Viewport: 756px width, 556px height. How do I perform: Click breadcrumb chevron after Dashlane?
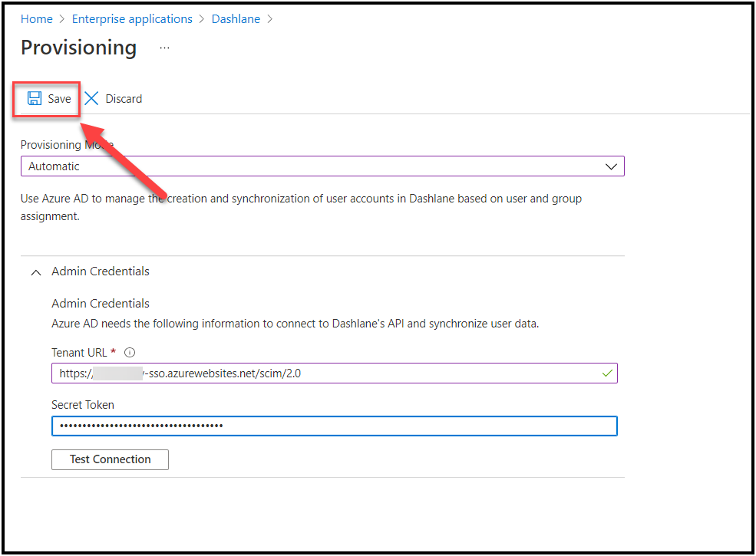coord(269,19)
